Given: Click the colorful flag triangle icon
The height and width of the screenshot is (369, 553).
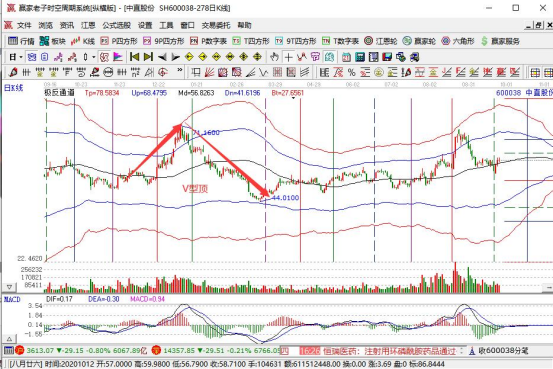Looking at the screenshot, I should (118, 57).
